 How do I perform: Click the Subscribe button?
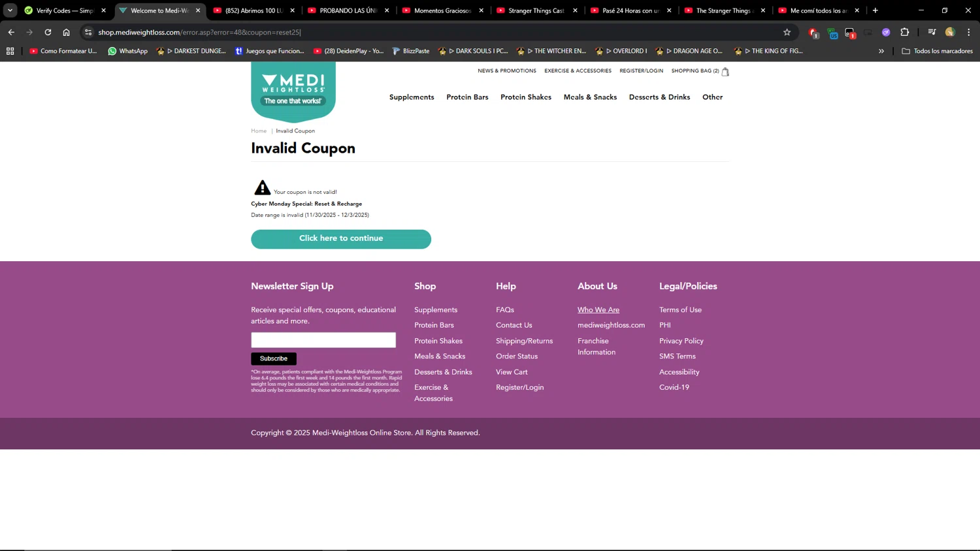pos(274,358)
